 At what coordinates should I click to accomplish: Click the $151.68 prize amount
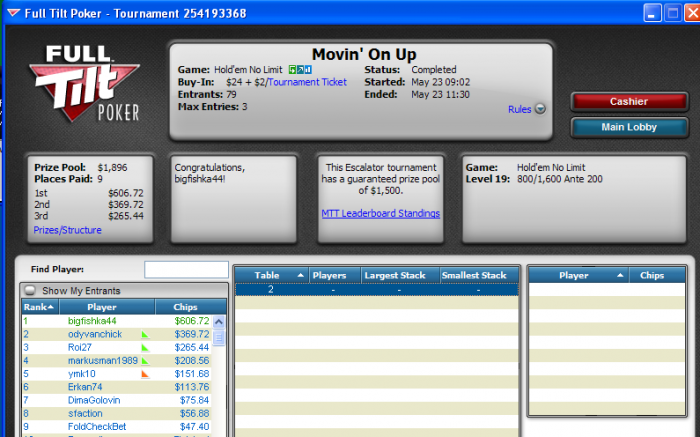(192, 374)
